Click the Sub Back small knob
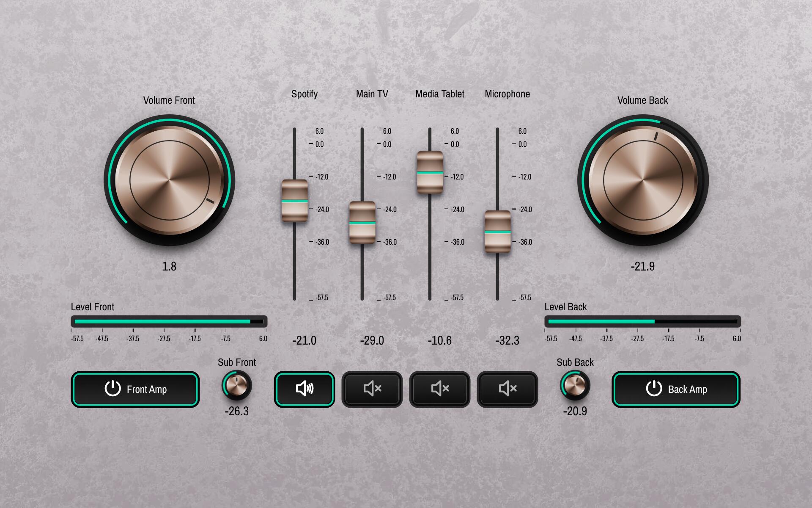 point(575,385)
